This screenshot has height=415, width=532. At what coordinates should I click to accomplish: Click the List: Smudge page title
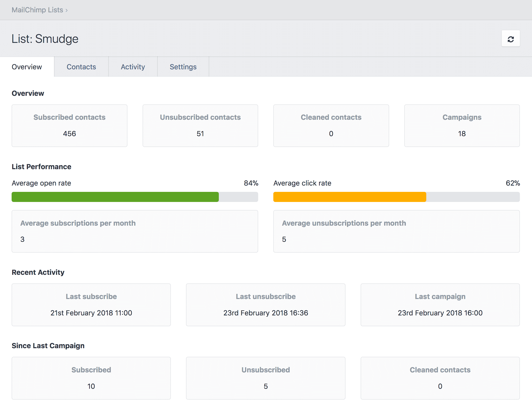point(45,39)
